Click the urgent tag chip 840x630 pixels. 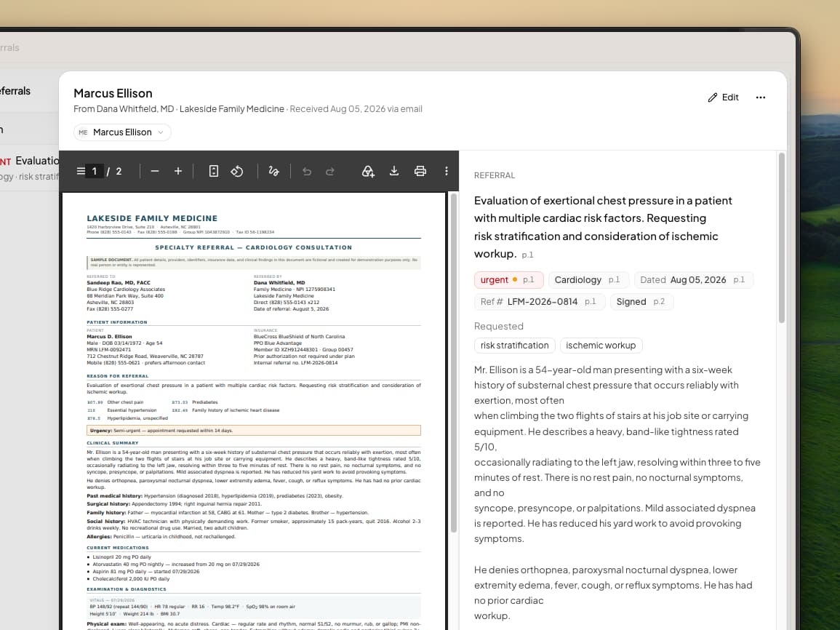click(508, 279)
